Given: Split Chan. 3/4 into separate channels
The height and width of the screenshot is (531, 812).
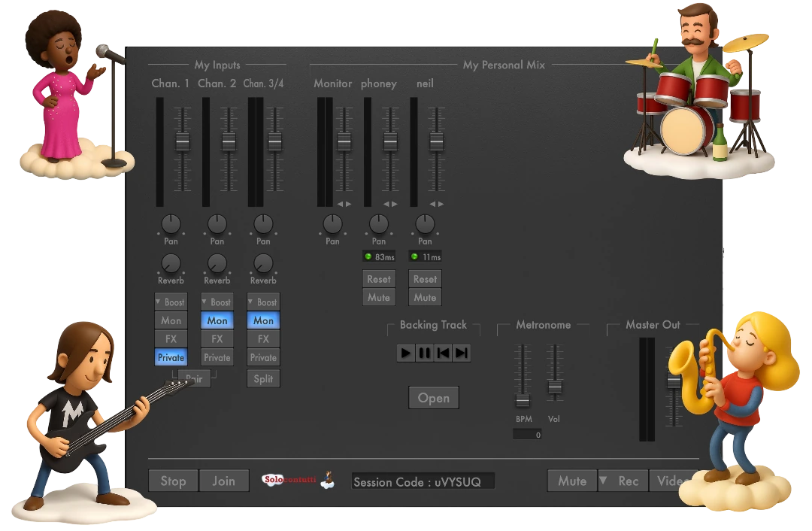Looking at the screenshot, I should (263, 378).
